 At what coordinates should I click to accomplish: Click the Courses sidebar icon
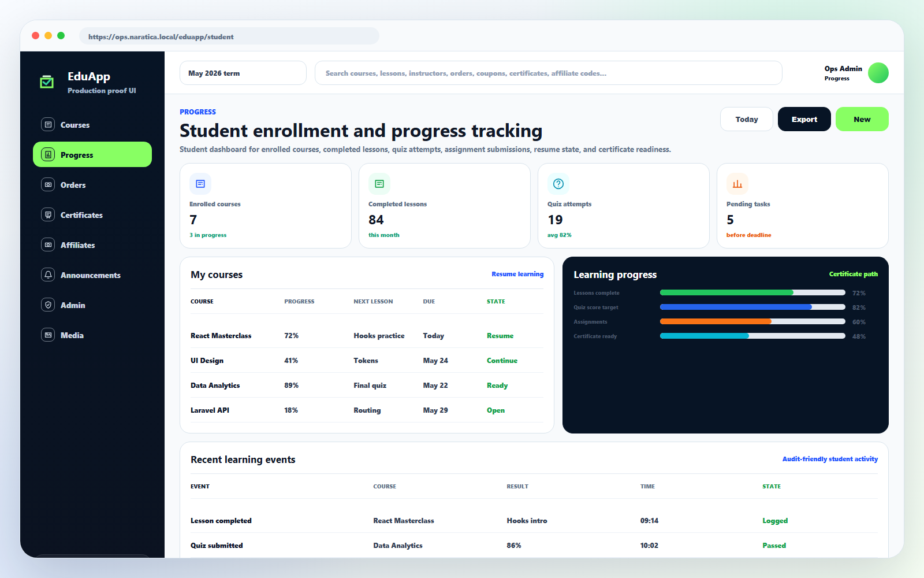point(48,124)
